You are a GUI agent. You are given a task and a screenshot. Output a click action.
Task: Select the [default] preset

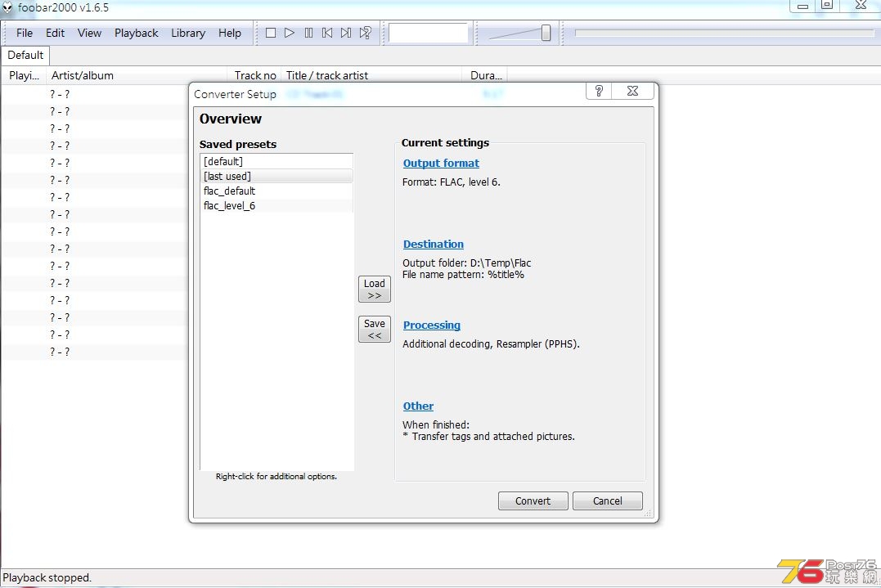point(276,162)
